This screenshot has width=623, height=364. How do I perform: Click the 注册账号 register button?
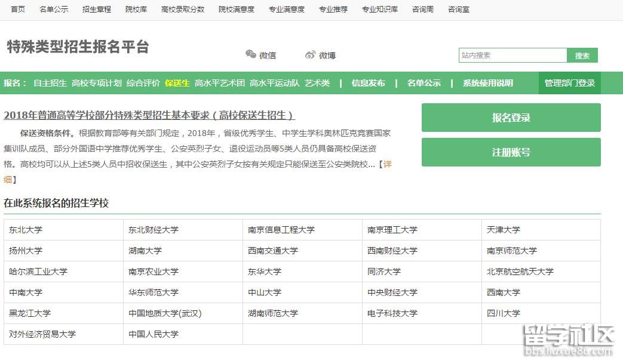(x=511, y=152)
